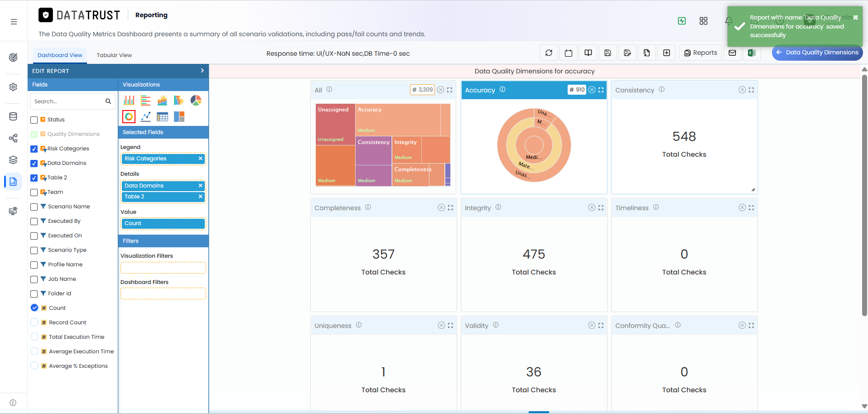
Task: Select the treemap visualization
Action: (x=179, y=117)
